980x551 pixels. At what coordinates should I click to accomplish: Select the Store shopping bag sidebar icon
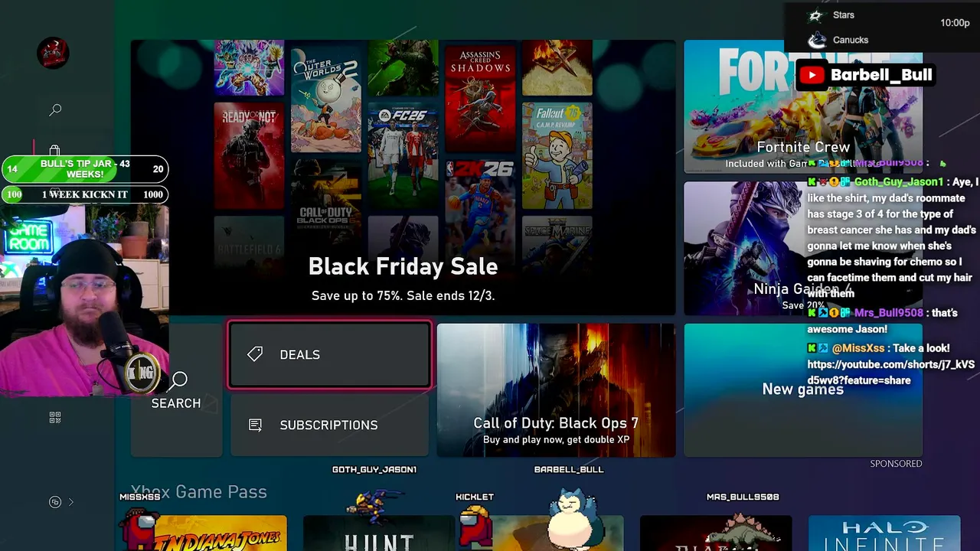[x=54, y=150]
